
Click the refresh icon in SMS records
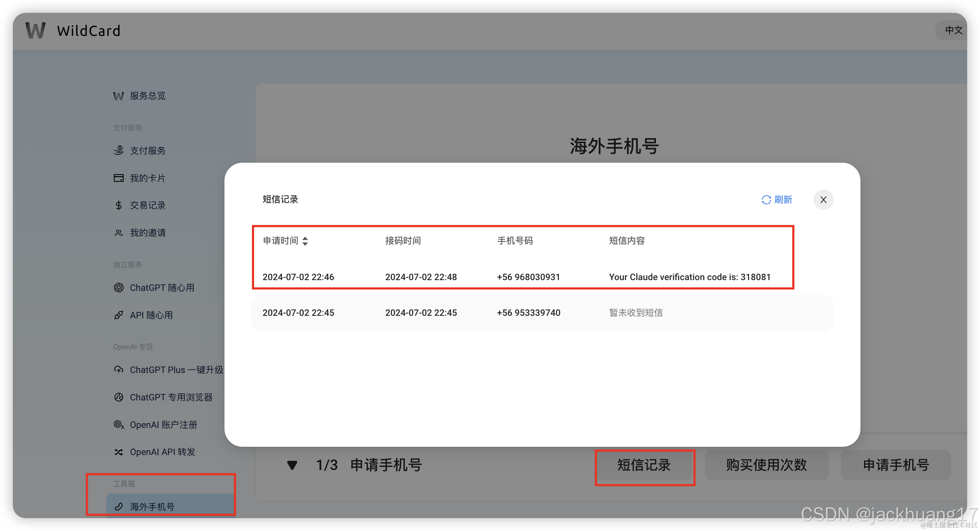[x=766, y=200]
